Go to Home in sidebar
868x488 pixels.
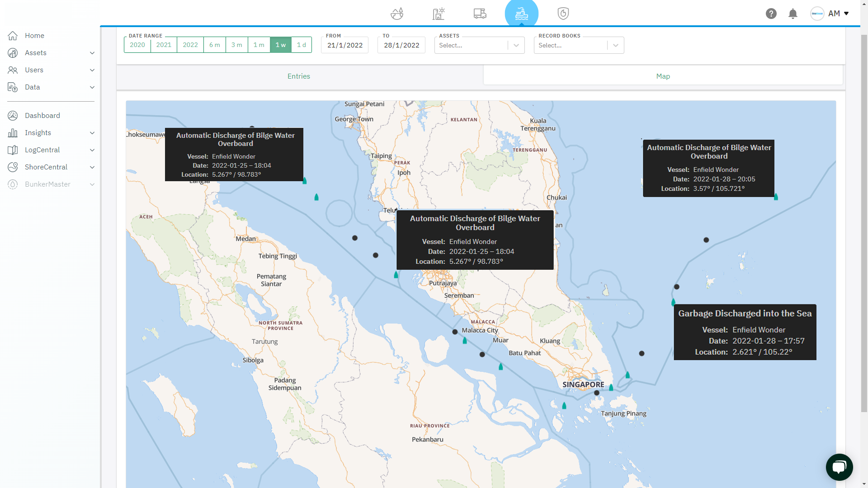coord(34,36)
